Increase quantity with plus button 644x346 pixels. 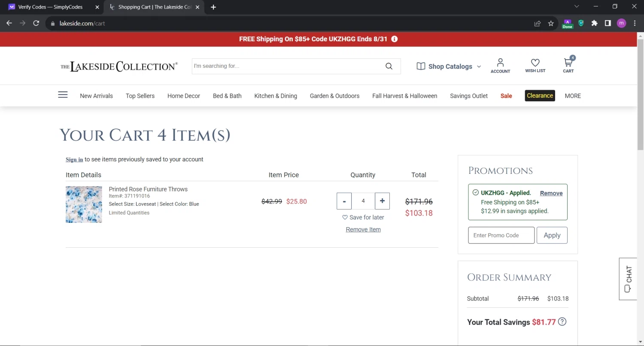382,201
